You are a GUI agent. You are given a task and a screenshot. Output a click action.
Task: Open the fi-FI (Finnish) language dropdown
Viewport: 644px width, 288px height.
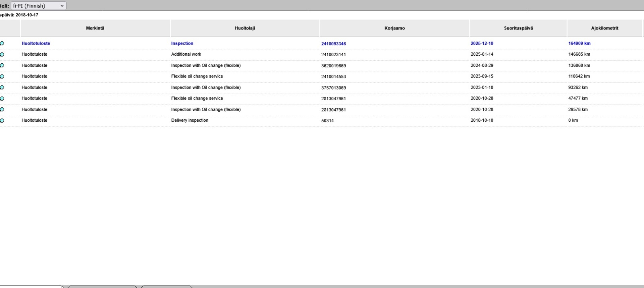coord(39,6)
